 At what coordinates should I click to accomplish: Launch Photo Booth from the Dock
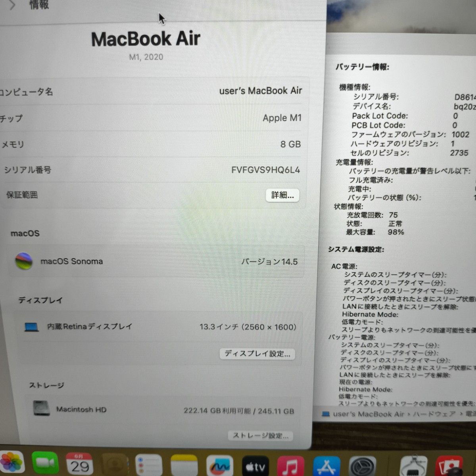click(449, 466)
